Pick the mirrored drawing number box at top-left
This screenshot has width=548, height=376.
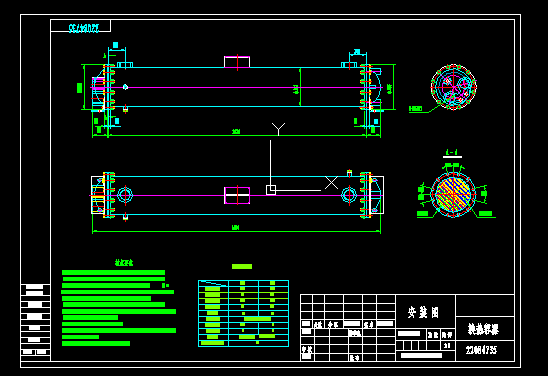(81, 26)
